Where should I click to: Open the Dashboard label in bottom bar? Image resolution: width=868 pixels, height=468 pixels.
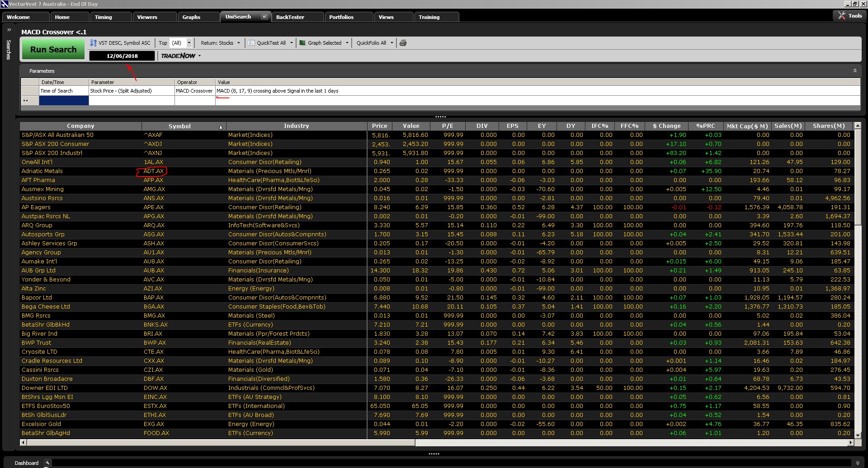(26, 463)
